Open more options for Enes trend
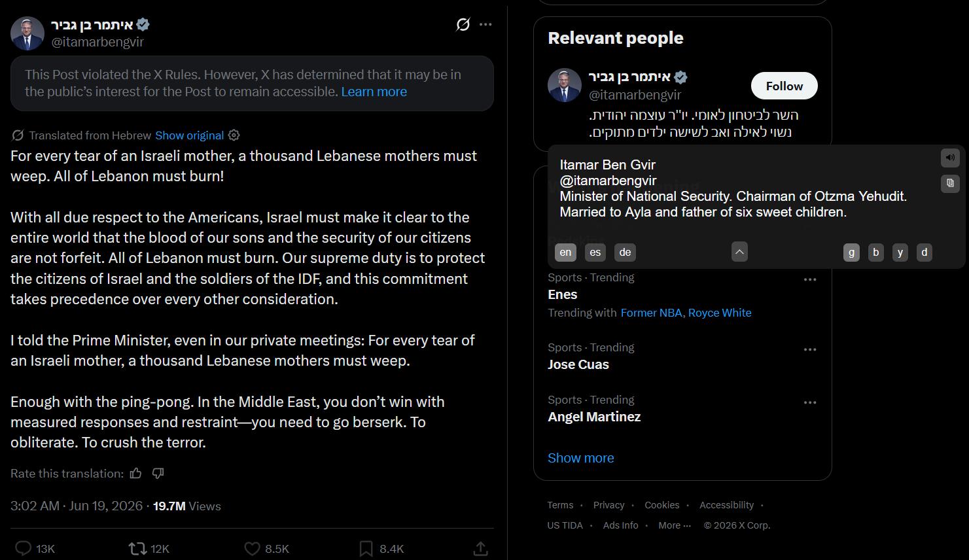The height and width of the screenshot is (560, 969). [810, 279]
